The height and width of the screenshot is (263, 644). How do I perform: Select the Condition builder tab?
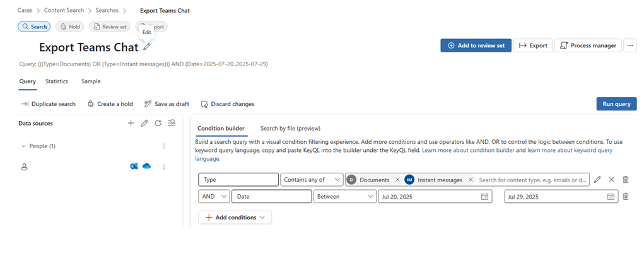[221, 128]
